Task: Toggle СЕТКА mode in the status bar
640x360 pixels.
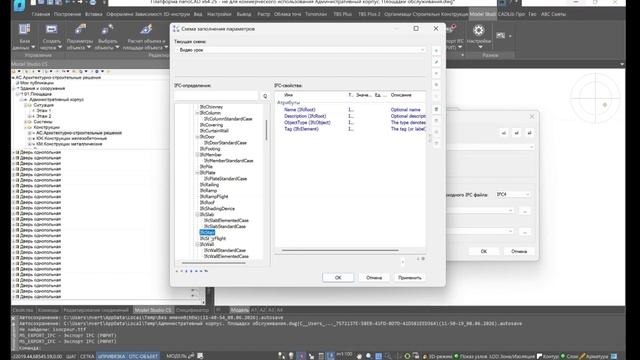Action: 87,356
